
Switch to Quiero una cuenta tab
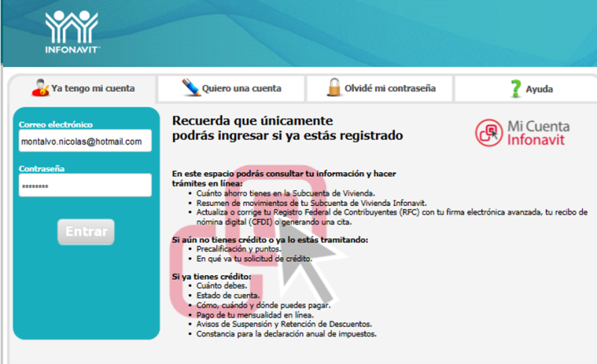tap(231, 89)
